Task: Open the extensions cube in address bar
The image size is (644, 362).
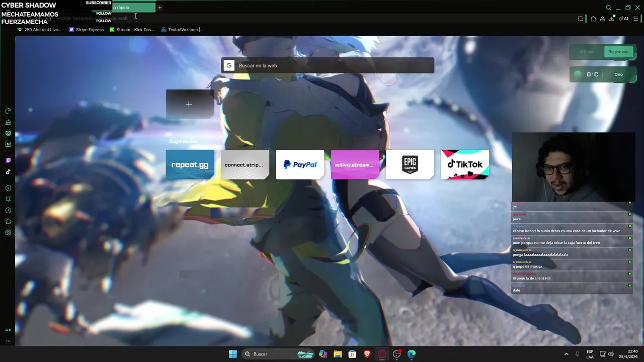Action: [x=593, y=19]
